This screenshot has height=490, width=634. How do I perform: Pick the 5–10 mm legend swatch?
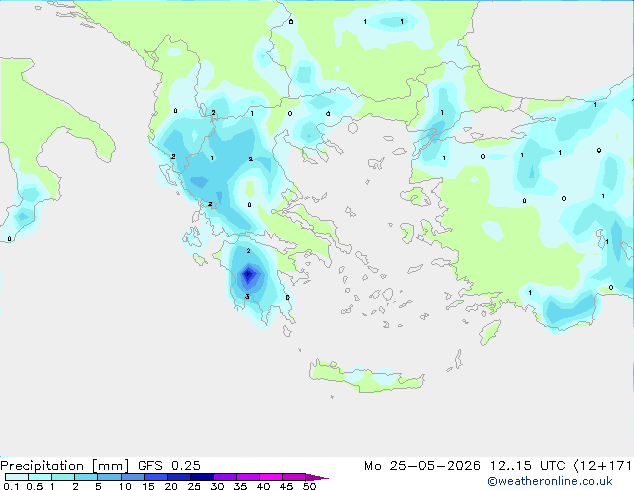pyautogui.click(x=109, y=477)
